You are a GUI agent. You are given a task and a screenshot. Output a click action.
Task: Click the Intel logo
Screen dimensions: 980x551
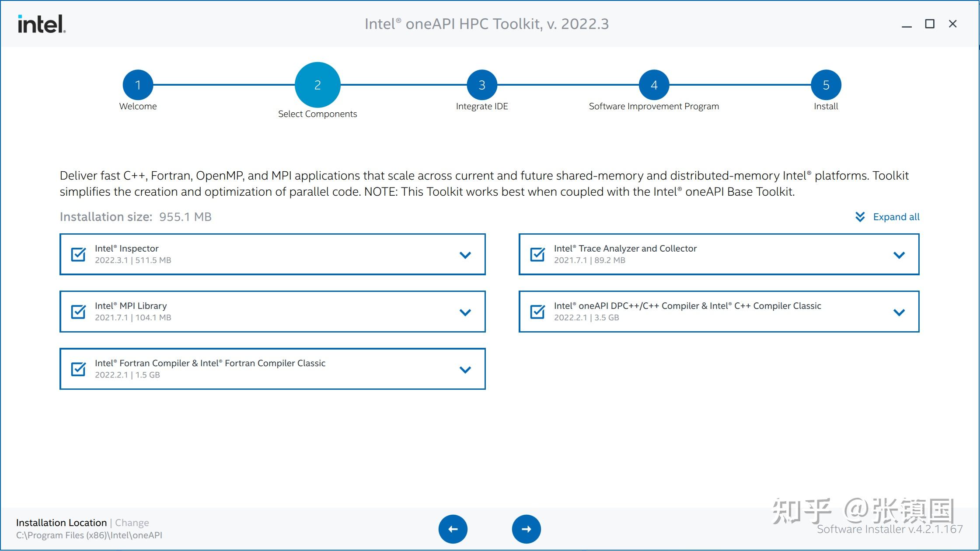[x=42, y=24]
